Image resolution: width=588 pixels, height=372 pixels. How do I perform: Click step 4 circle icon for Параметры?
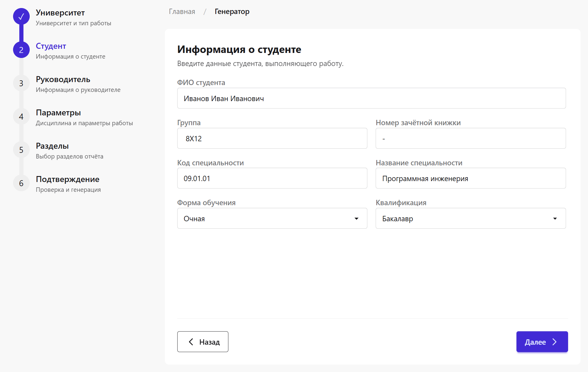click(21, 116)
